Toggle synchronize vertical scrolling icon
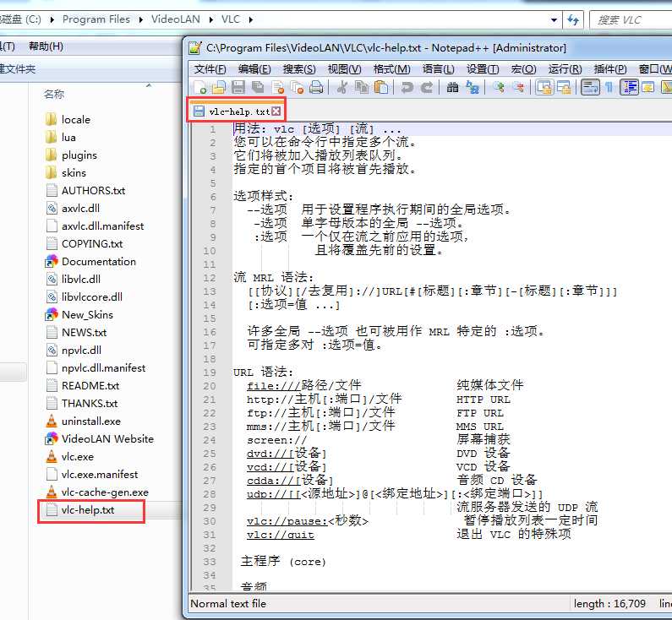Image resolution: width=672 pixels, height=620 pixels. pyautogui.click(x=544, y=87)
